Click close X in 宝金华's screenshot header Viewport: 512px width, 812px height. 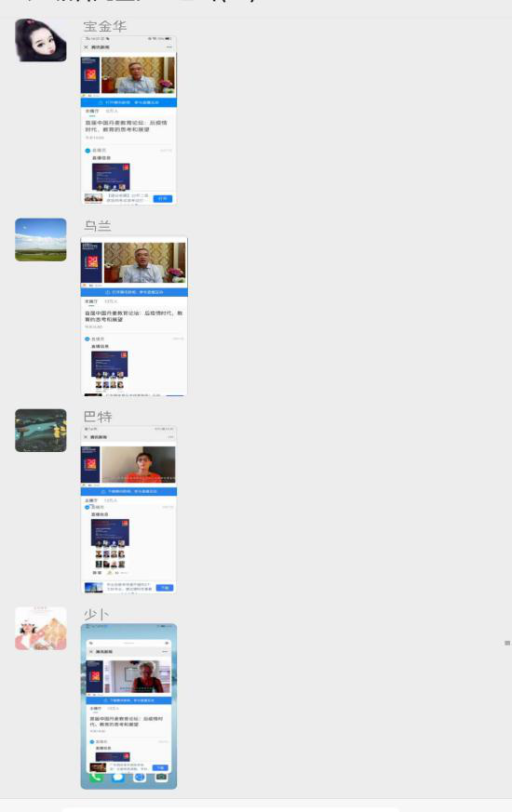pos(86,47)
